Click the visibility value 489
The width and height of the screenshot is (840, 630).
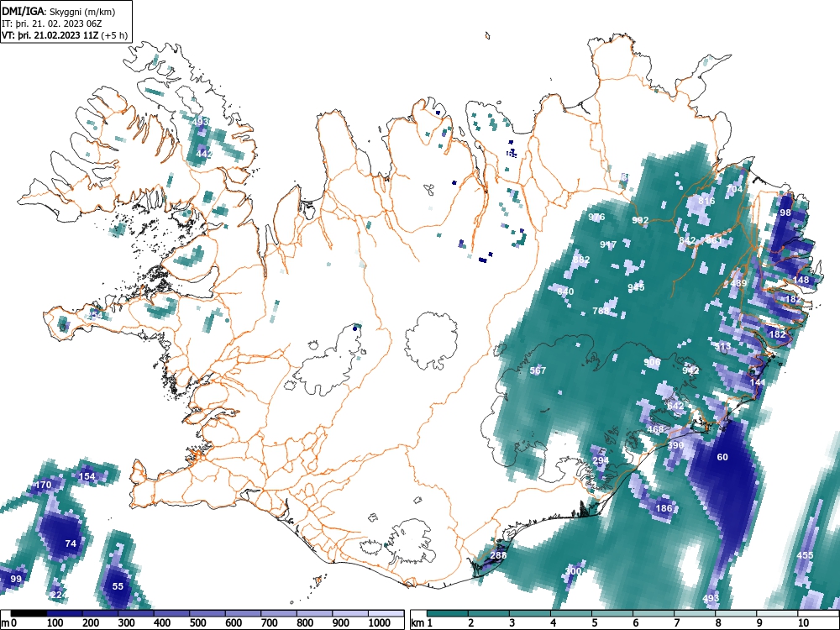pyautogui.click(x=738, y=283)
